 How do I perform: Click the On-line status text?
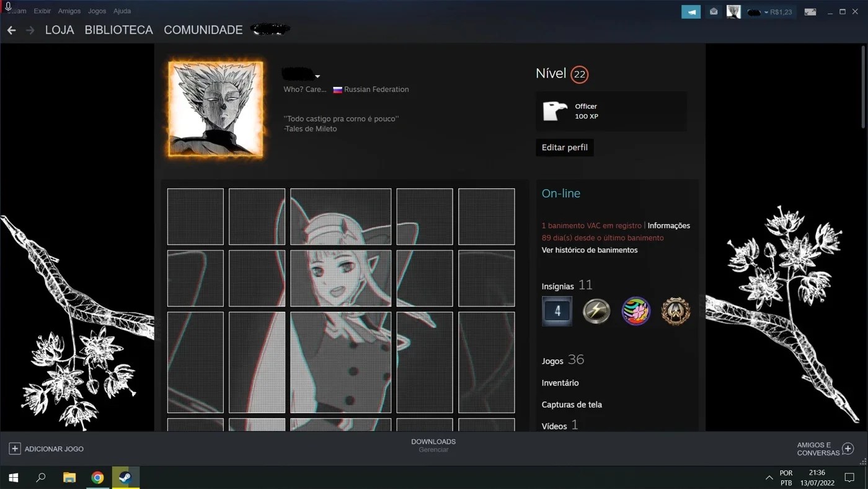coord(561,194)
